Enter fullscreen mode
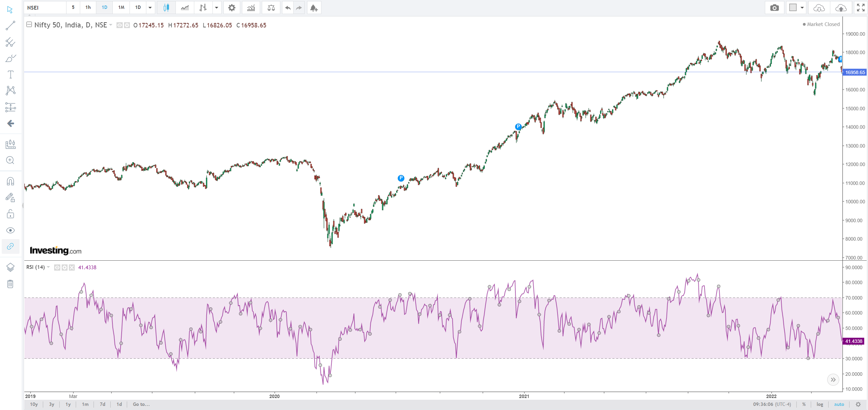Screen dimensions: 868x410 pyautogui.click(x=860, y=8)
